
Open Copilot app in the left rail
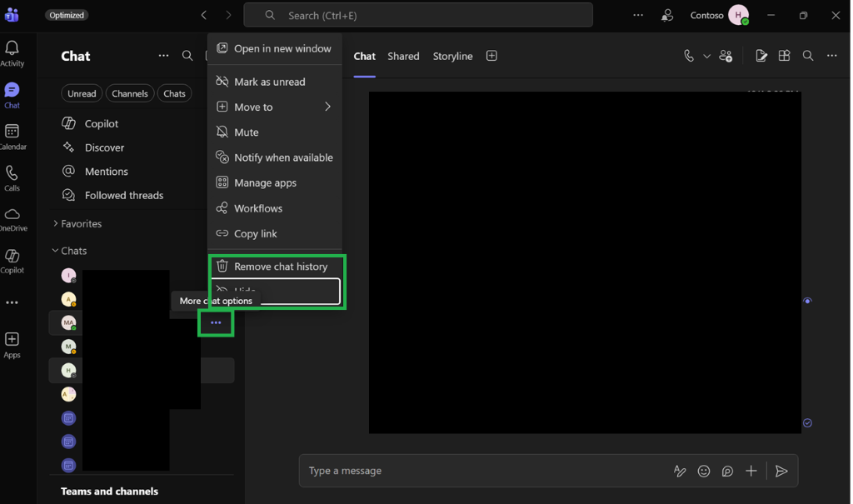tap(12, 262)
